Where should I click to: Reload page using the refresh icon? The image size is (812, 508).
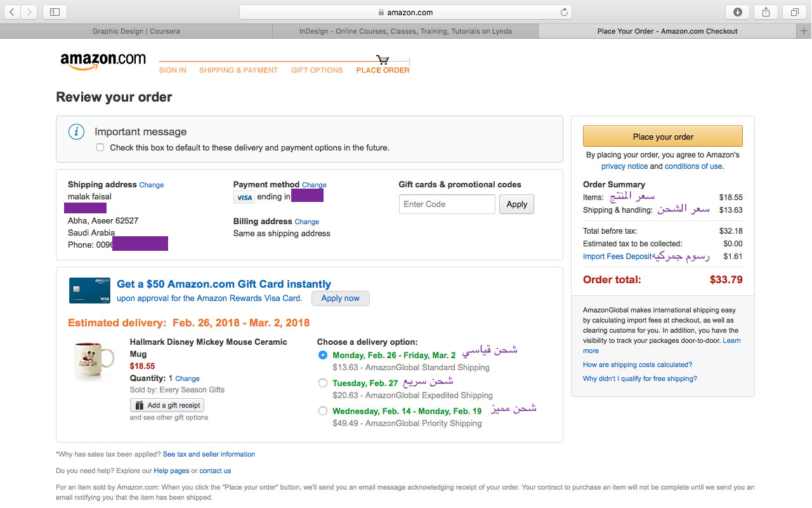pyautogui.click(x=563, y=12)
